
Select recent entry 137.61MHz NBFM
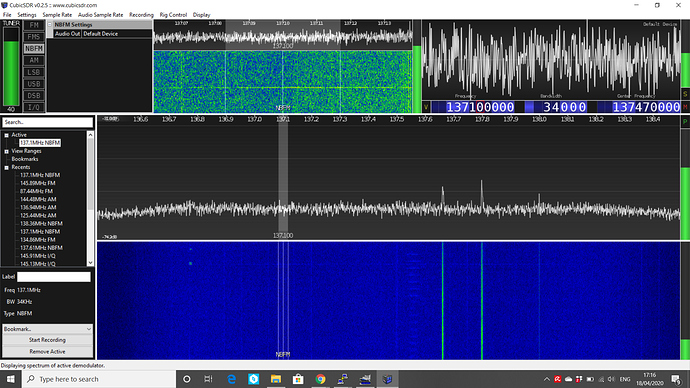click(x=41, y=248)
